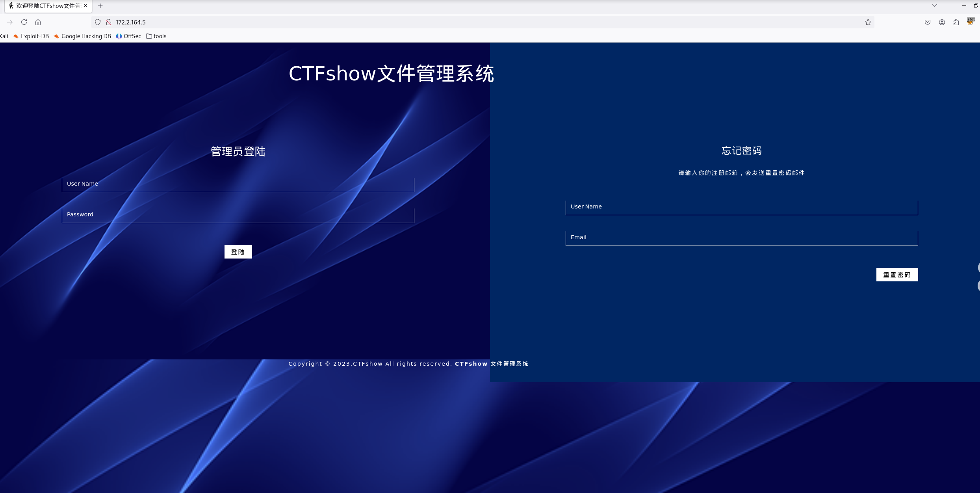980x493 pixels.
Task: Click the 登陆 login button
Action: 238,252
